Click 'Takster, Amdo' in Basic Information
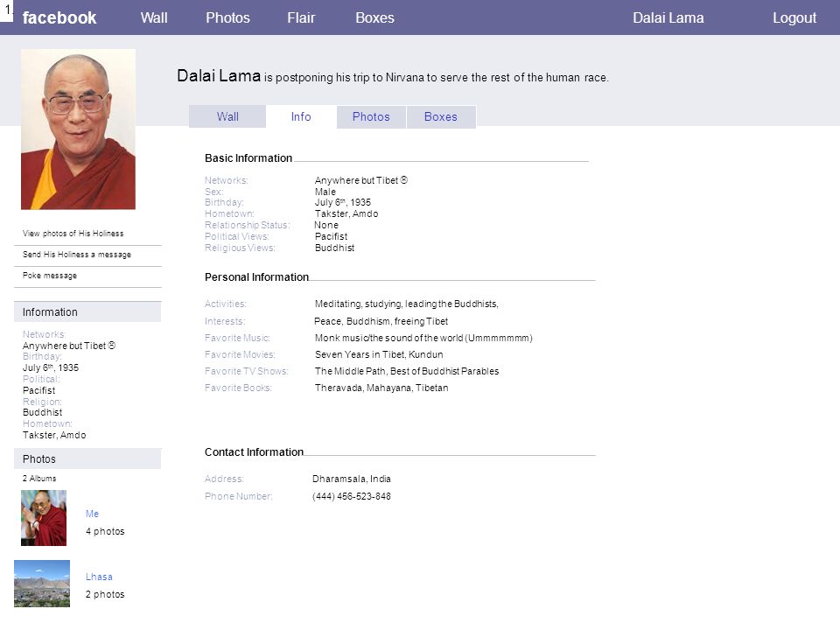The height and width of the screenshot is (630, 840). (x=346, y=213)
